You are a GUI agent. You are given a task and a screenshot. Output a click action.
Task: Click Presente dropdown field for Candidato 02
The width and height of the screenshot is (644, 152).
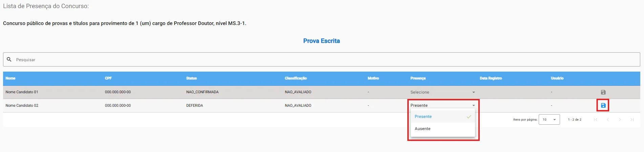point(443,105)
